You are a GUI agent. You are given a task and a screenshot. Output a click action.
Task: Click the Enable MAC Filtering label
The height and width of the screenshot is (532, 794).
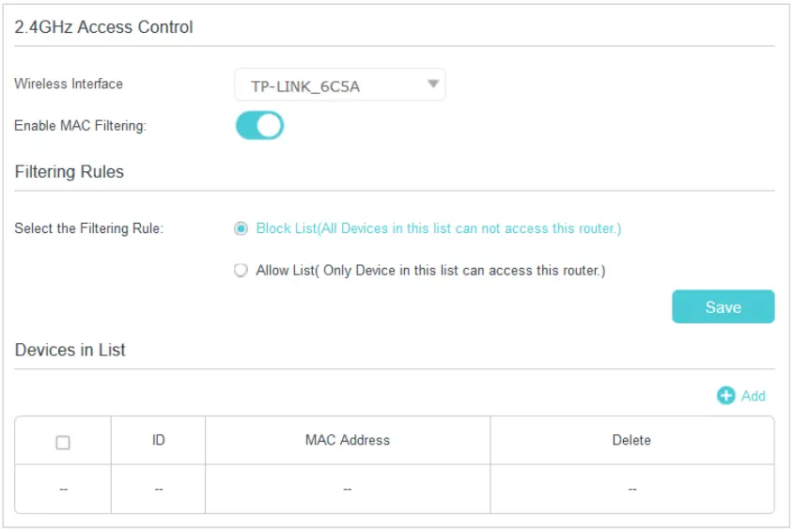click(x=80, y=125)
